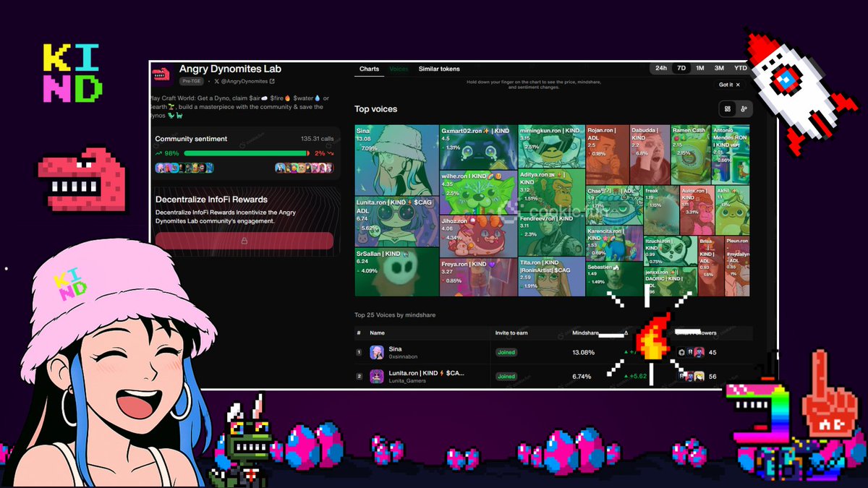
Task: Switch to treemap grid view icon
Action: click(727, 108)
